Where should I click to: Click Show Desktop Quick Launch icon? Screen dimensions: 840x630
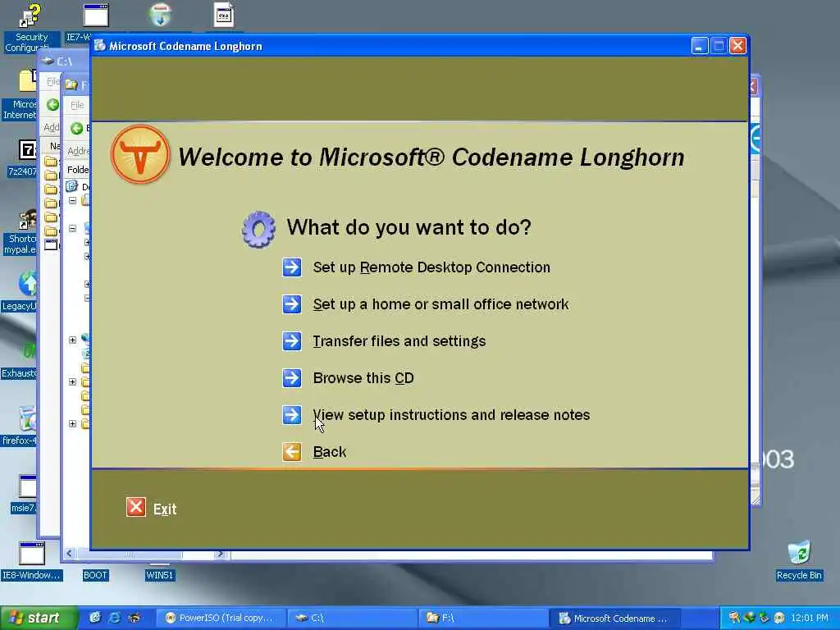click(95, 618)
